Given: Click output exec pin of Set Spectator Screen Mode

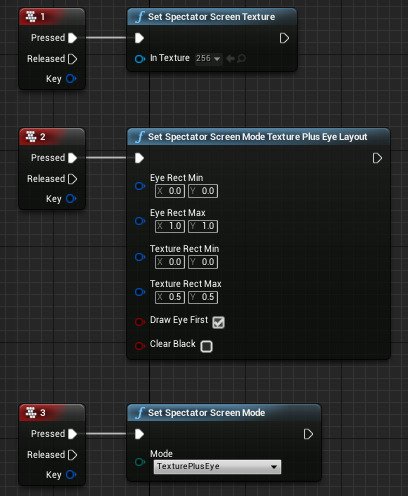Looking at the screenshot, I should [x=308, y=434].
